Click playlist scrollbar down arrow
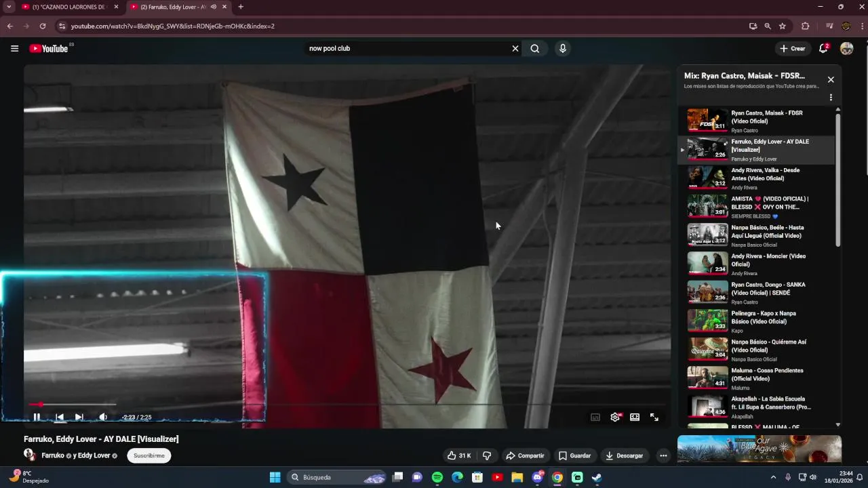The height and width of the screenshot is (488, 868). point(838,424)
